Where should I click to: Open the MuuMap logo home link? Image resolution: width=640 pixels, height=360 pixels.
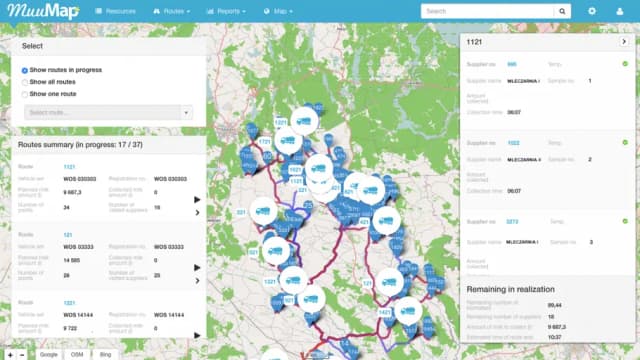(43, 11)
